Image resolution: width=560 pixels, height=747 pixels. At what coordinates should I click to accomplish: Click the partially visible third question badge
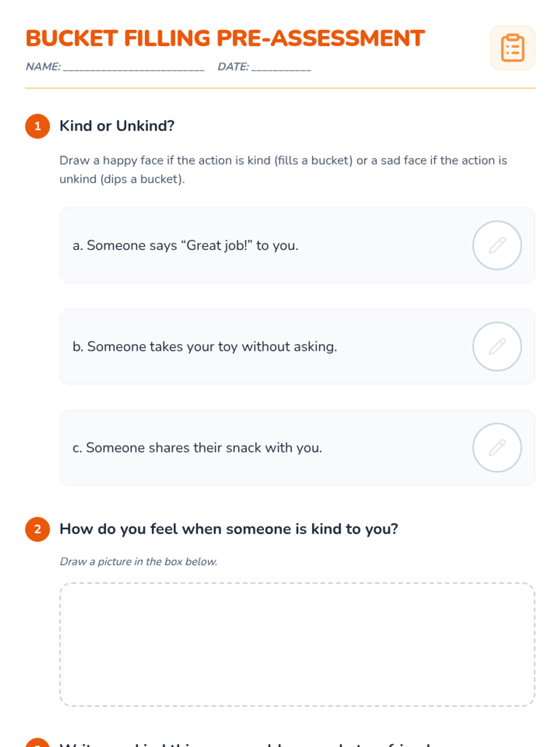tap(37, 743)
